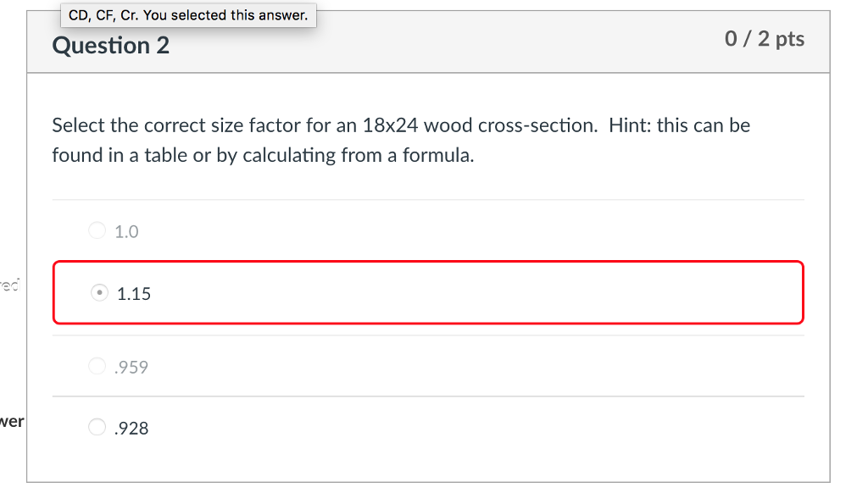Select the 1.0 answer label text
Screen dimensions: 868x504
[x=125, y=230]
